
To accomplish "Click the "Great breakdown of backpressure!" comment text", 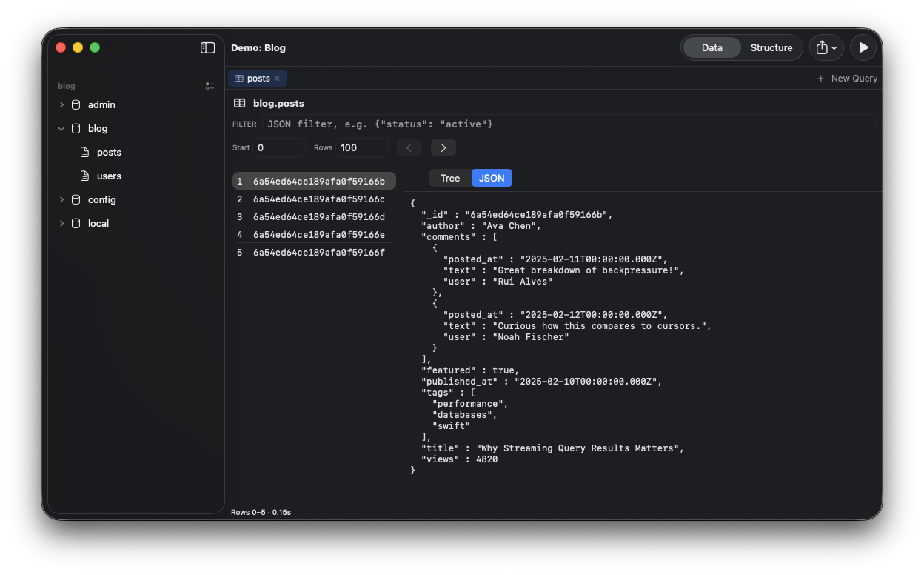I will pyautogui.click(x=584, y=270).
